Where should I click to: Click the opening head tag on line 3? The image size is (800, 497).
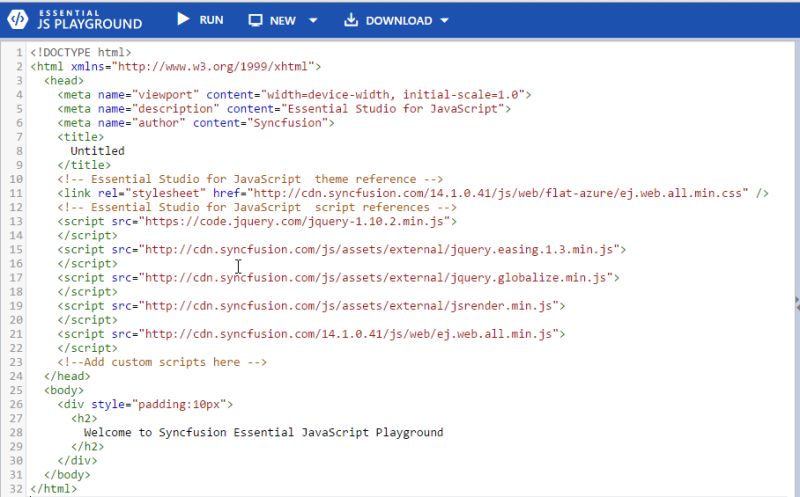64,80
